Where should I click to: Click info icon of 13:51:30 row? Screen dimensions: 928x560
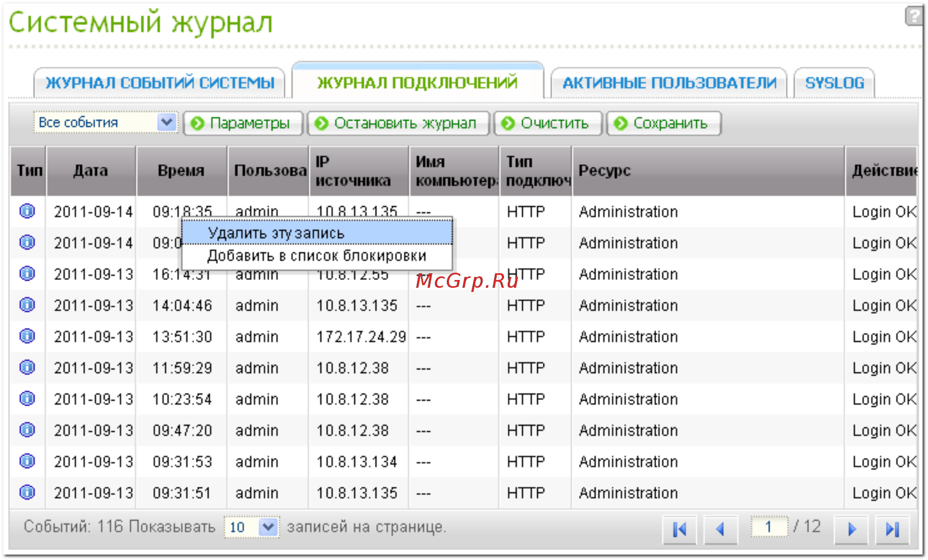coord(27,336)
